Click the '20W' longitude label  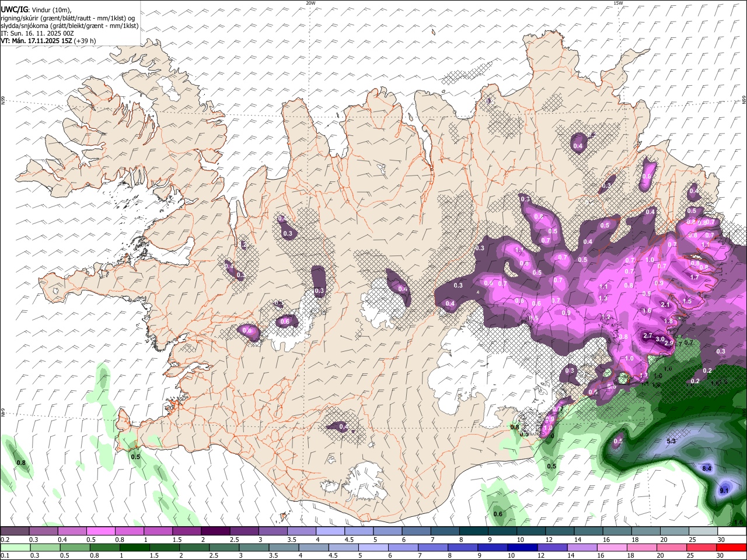click(310, 3)
